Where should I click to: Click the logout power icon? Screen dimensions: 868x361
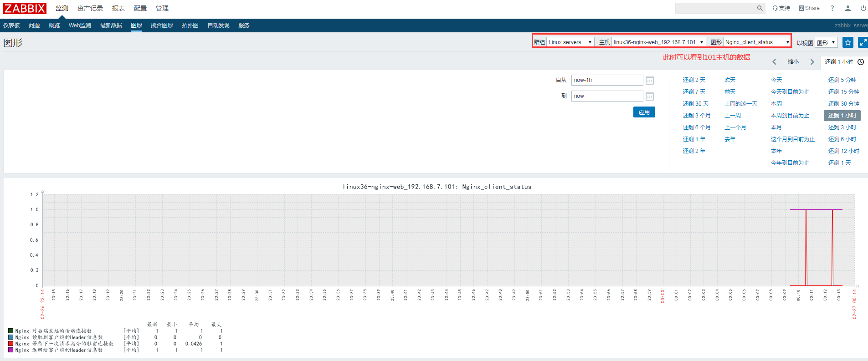(863, 8)
